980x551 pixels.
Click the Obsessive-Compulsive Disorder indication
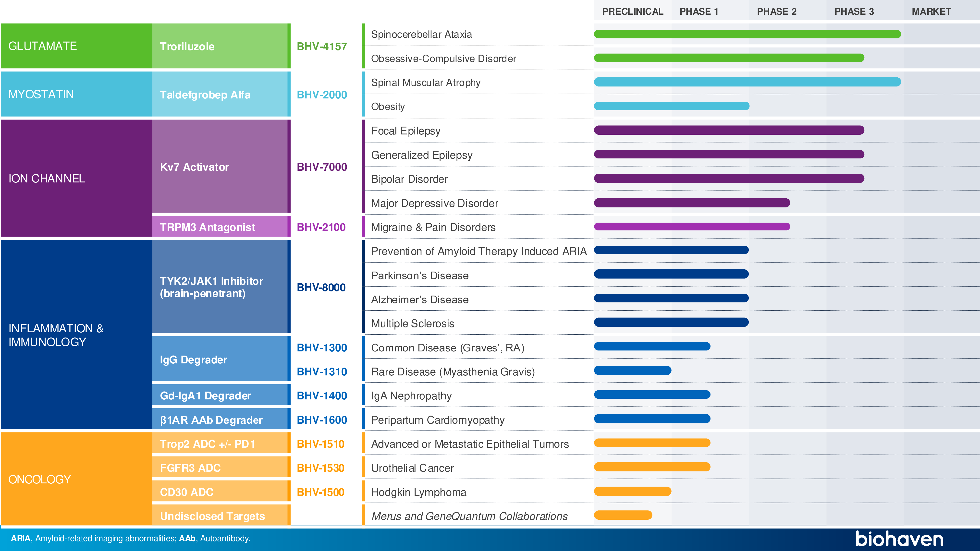coord(444,59)
